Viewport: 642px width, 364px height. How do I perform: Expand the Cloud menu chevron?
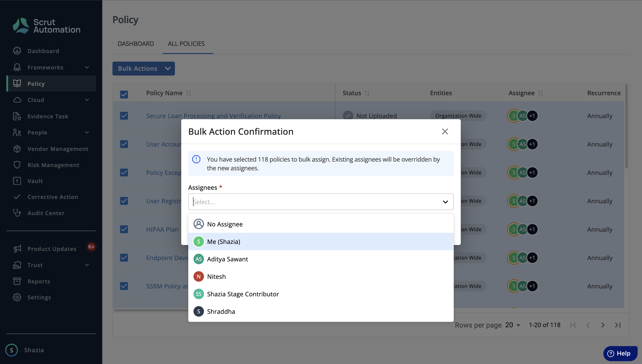point(87,100)
